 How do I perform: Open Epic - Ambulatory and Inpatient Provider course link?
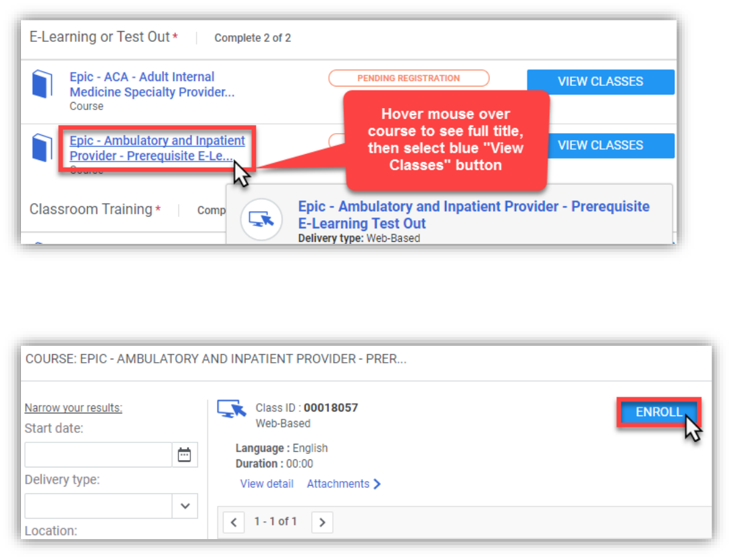157,148
